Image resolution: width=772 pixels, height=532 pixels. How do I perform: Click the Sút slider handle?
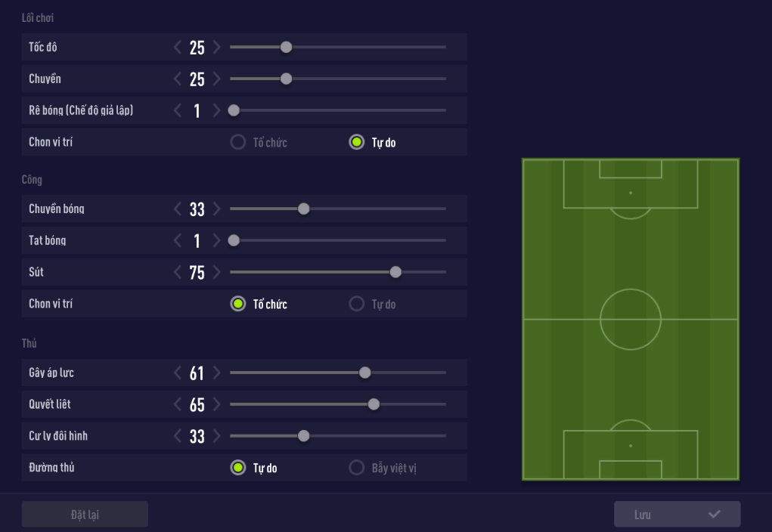395,272
